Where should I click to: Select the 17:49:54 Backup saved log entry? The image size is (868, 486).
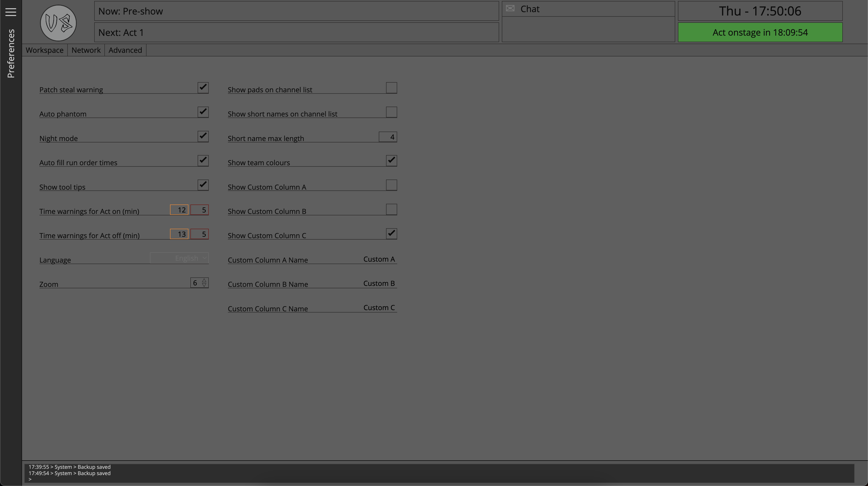point(70,473)
